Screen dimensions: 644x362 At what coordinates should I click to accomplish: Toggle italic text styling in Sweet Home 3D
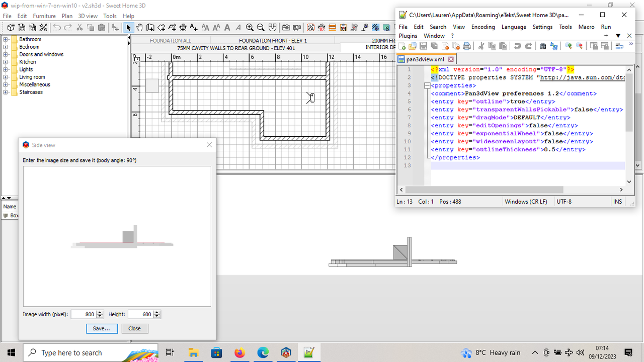[x=238, y=28]
